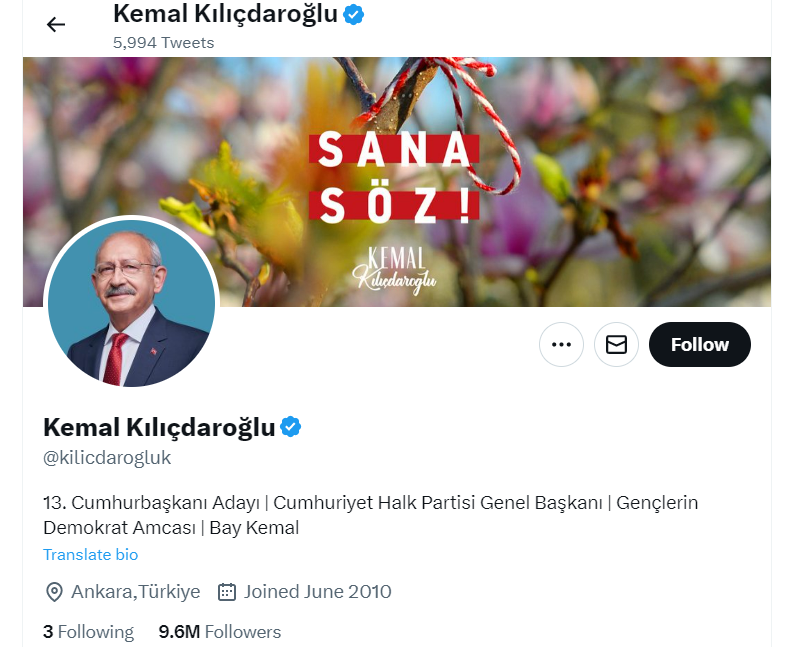
Task: Click the large Kemal Kılıçdaroğlu profile name
Action: 159,427
